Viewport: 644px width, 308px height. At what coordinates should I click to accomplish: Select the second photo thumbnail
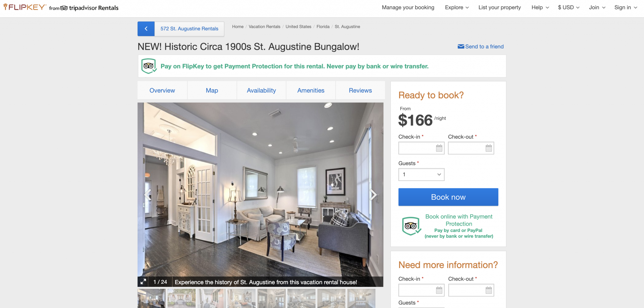point(181,298)
